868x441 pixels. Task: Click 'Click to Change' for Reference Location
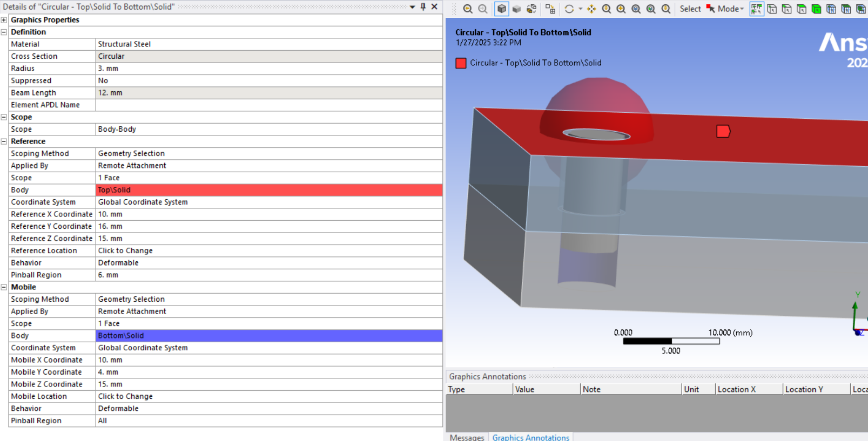click(x=125, y=250)
